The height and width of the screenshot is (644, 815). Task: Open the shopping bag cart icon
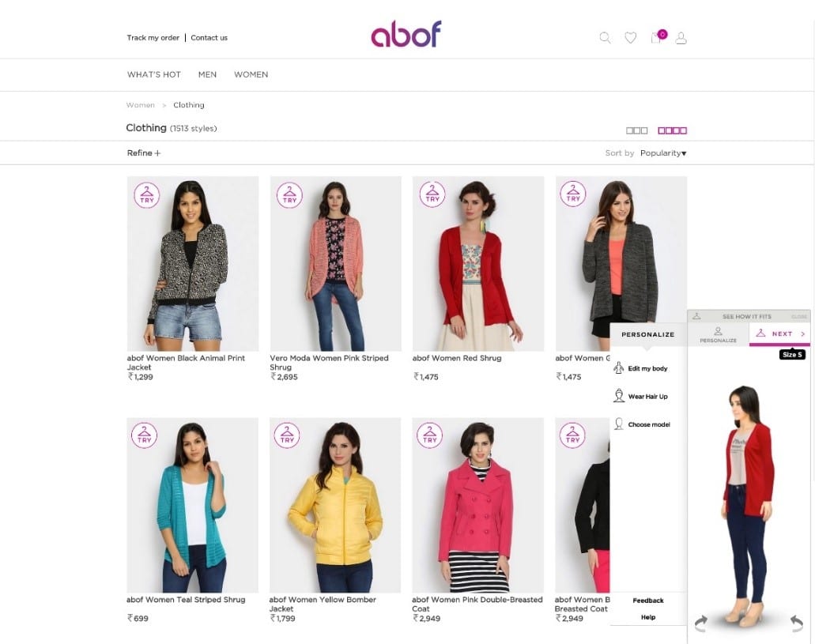[x=658, y=36]
